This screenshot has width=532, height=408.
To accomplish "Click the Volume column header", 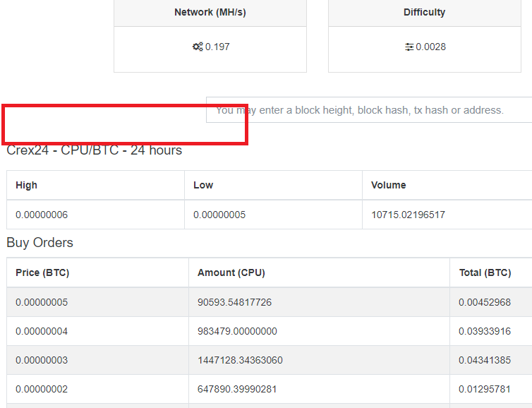I will (389, 185).
